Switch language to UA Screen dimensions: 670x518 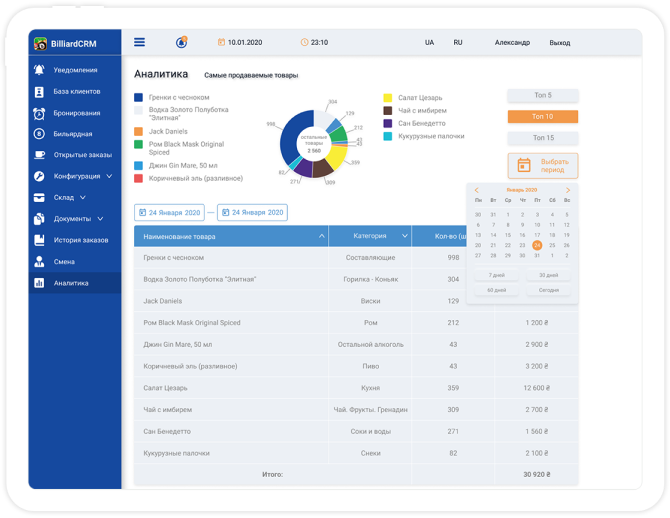429,43
